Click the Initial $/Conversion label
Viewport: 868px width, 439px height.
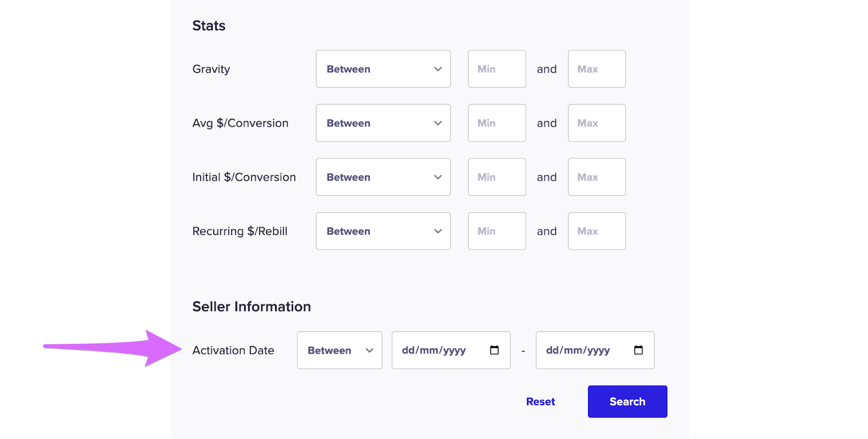tap(244, 177)
